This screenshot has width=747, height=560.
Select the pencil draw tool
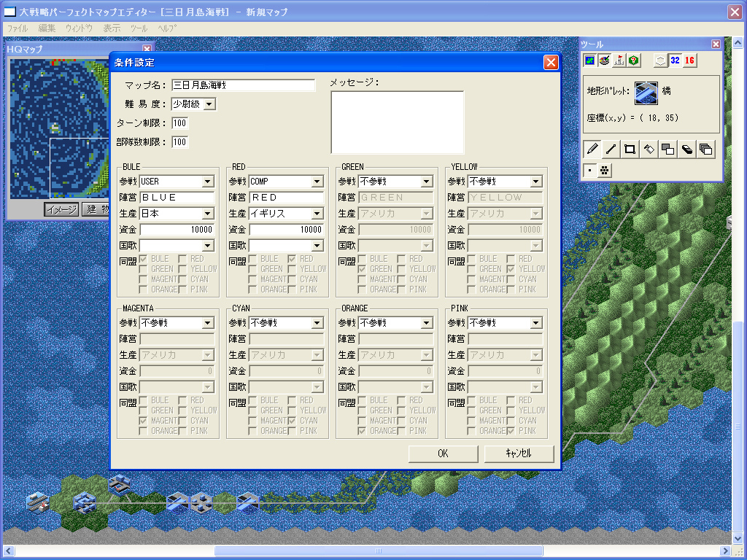[592, 149]
